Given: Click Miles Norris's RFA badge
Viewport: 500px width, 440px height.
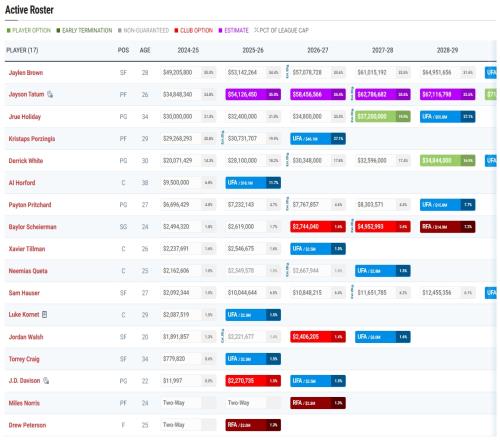Looking at the screenshot, I should [318, 402].
